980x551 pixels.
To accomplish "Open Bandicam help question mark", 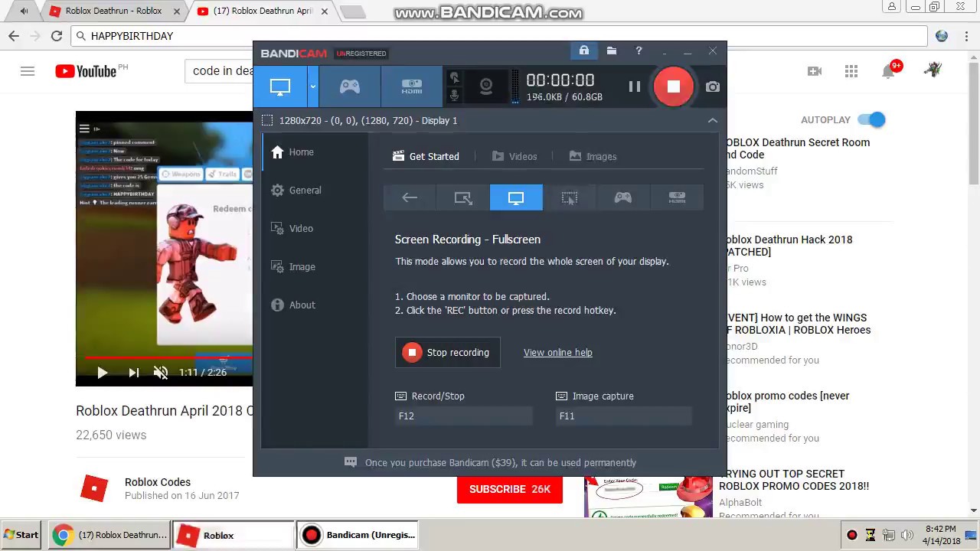I will (x=639, y=51).
